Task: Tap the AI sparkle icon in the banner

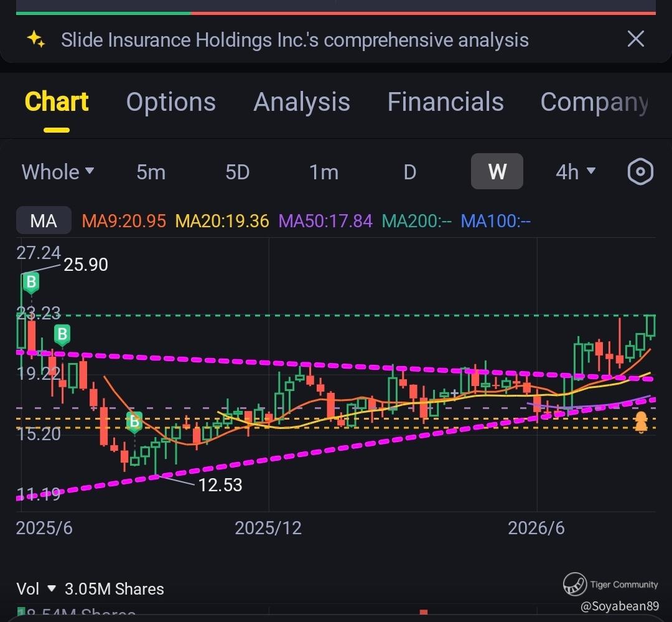Action: (x=36, y=39)
